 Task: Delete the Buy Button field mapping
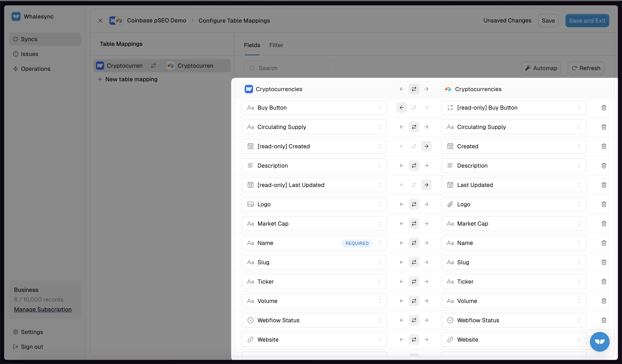[604, 108]
